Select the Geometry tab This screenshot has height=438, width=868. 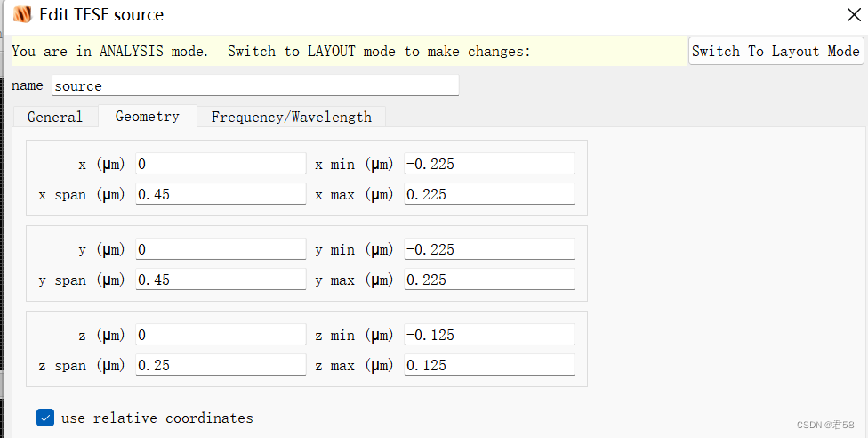(148, 116)
